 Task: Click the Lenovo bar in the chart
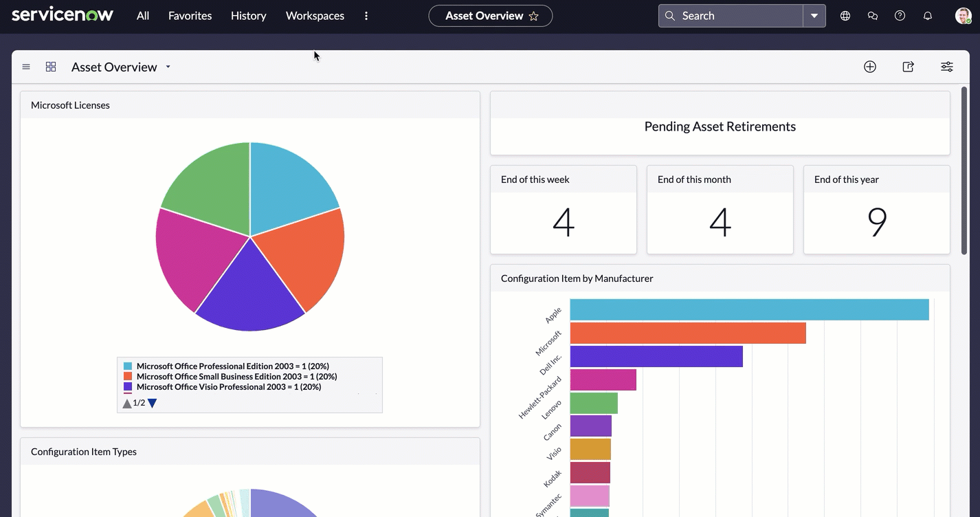(x=594, y=403)
